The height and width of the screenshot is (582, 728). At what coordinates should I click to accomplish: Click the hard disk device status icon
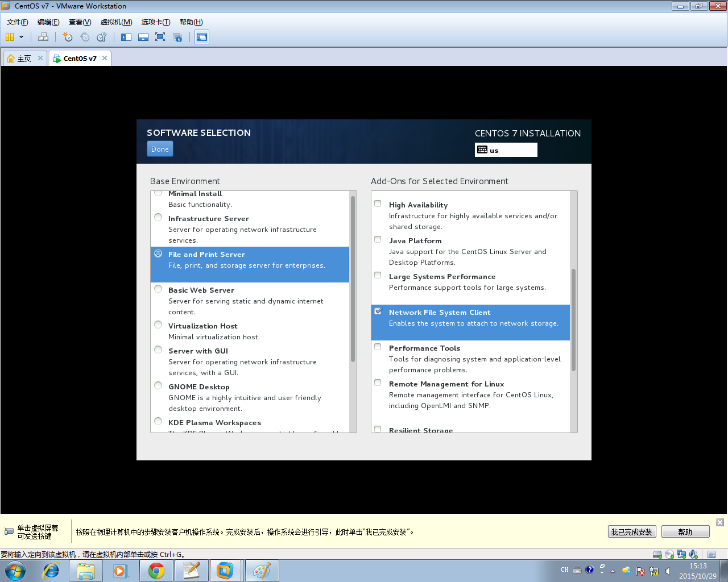coord(657,554)
